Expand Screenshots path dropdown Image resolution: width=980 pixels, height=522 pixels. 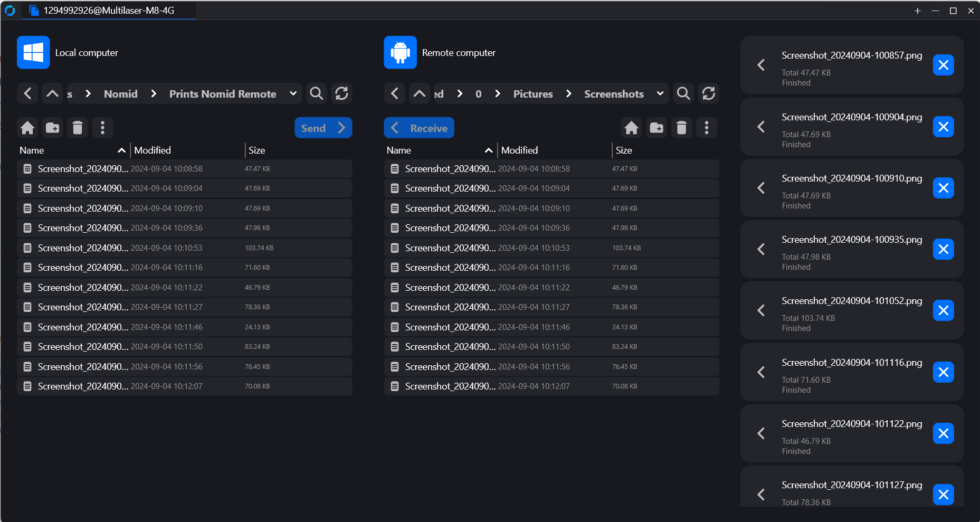click(660, 94)
